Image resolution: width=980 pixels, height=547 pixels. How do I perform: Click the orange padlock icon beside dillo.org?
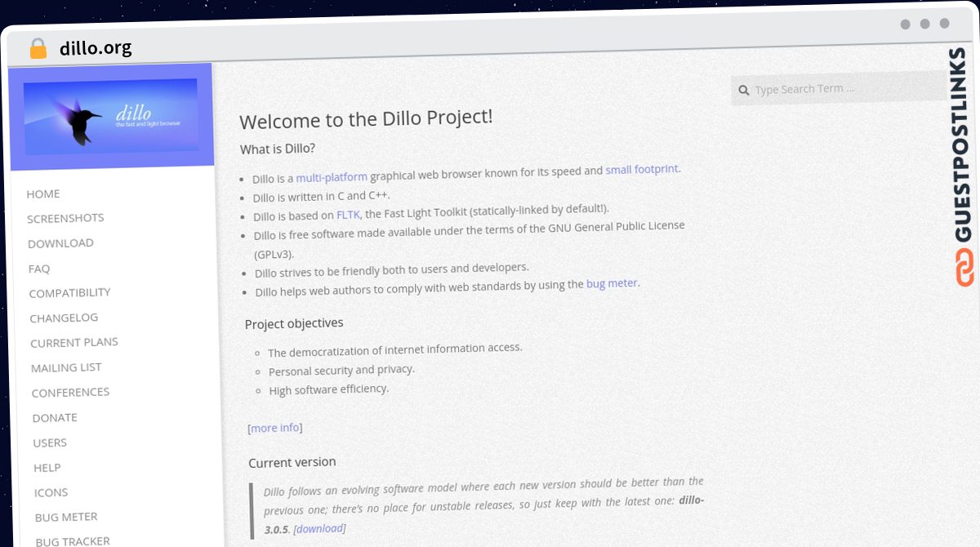[x=38, y=48]
